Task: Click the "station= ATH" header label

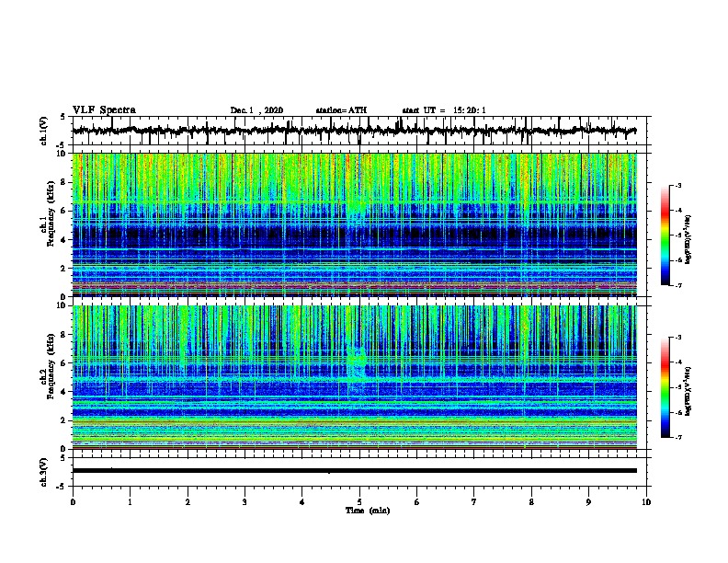Action: click(341, 110)
